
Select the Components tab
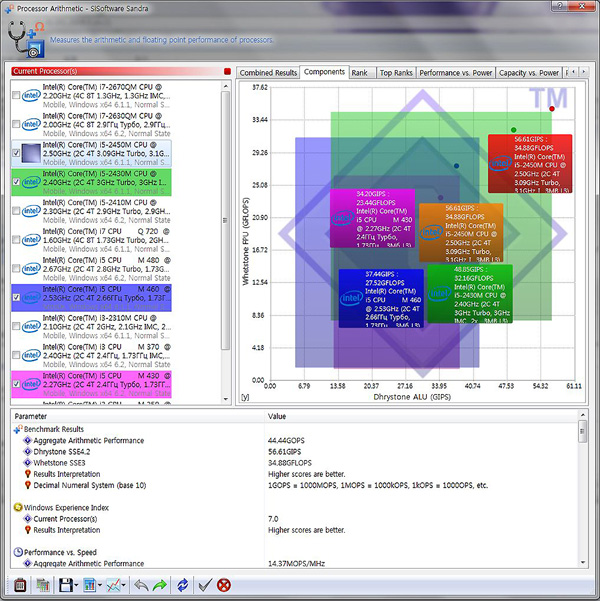pos(324,72)
